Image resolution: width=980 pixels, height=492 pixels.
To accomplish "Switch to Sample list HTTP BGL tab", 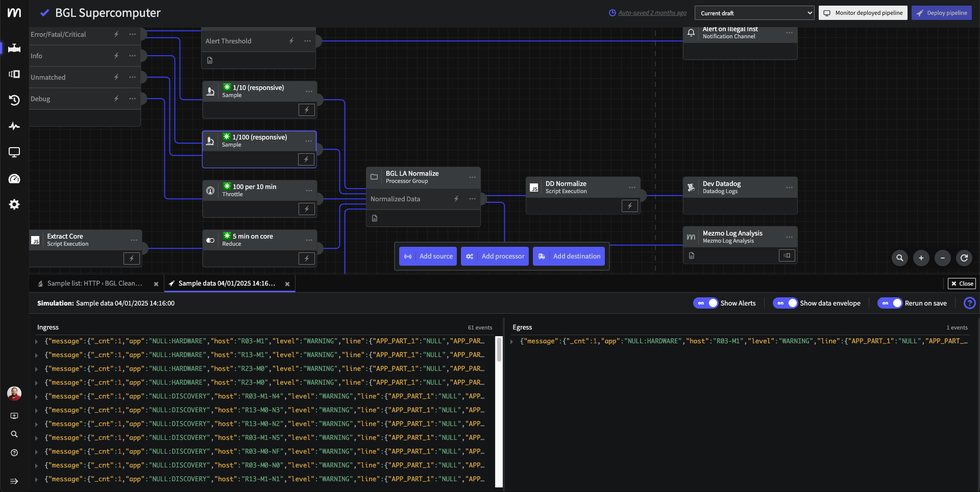I will pos(94,284).
